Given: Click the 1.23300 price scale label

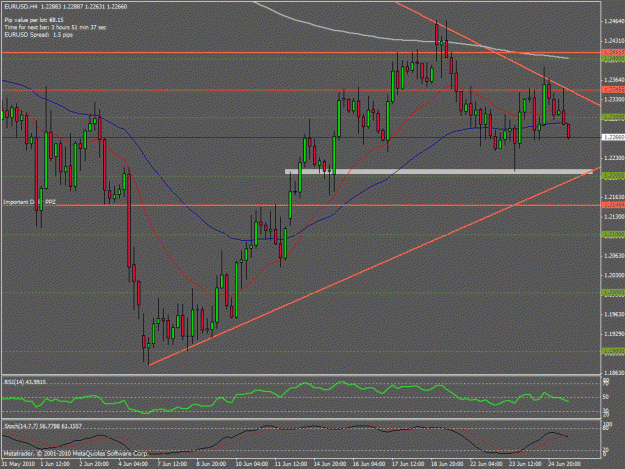Looking at the screenshot, I should tap(614, 100).
